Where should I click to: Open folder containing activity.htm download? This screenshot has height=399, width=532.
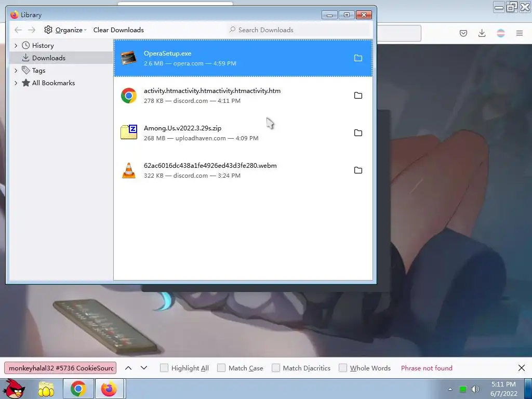point(358,96)
